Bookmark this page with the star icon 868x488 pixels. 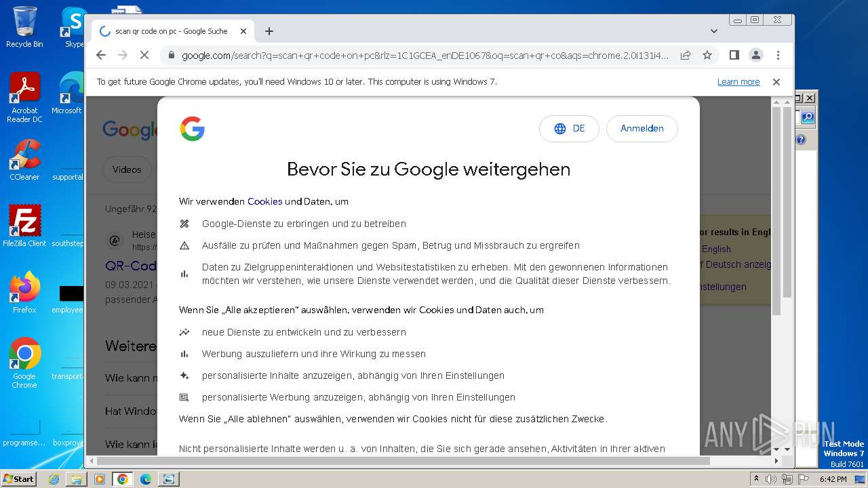[x=707, y=55]
